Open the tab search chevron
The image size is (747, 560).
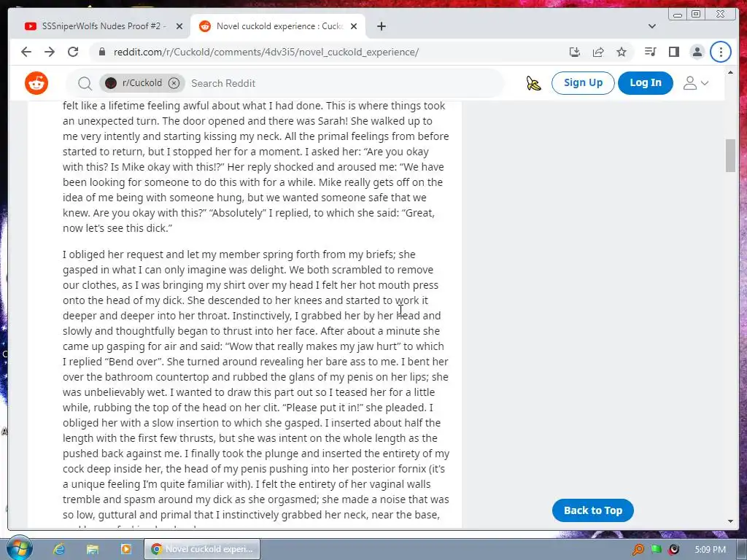652,26
